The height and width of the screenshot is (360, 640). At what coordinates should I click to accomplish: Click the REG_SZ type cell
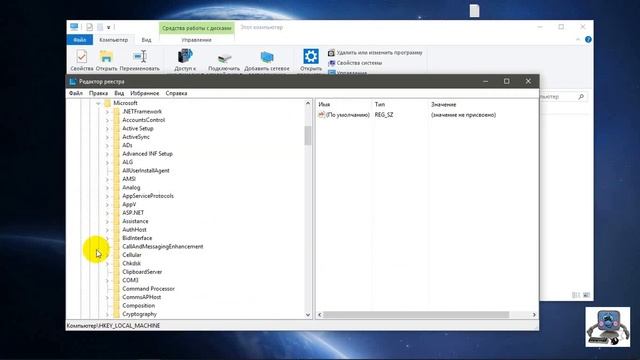pyautogui.click(x=384, y=115)
